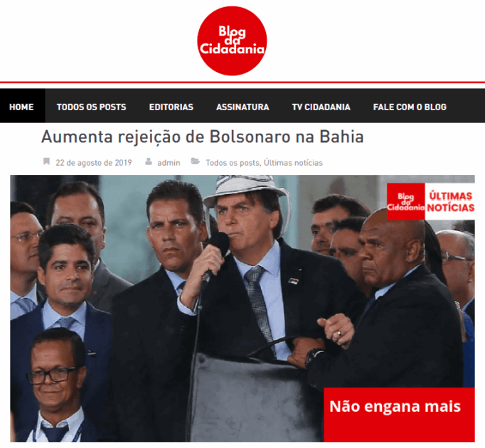This screenshot has width=485, height=448.
Task: Click the ÚLTIMAS NOTÍCIAS label on the image
Action: pos(450,202)
